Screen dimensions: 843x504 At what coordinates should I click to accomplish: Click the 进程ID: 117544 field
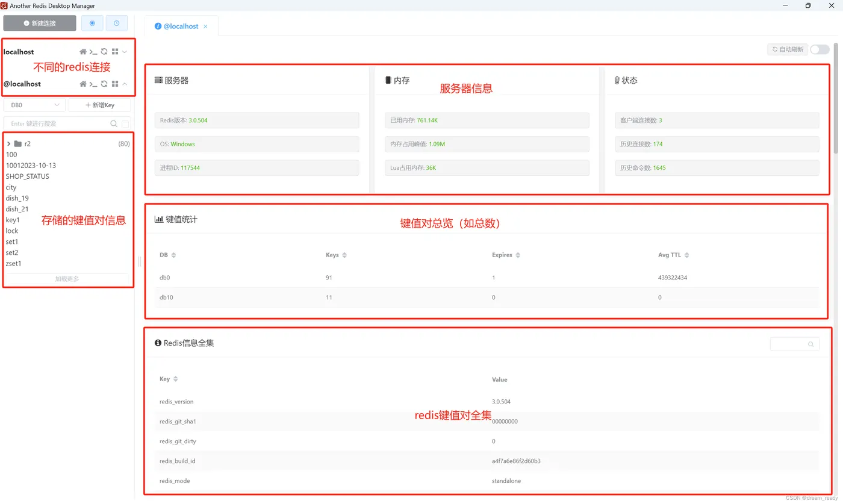[257, 168]
